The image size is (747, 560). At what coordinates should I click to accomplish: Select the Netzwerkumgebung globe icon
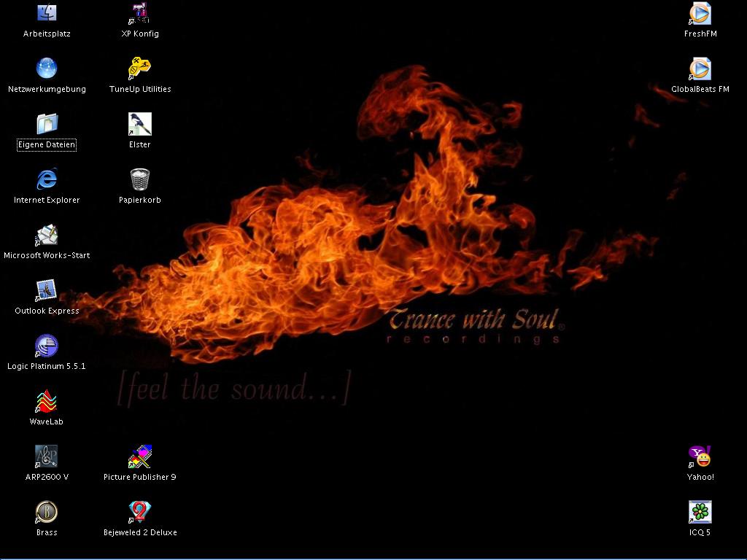pos(47,69)
